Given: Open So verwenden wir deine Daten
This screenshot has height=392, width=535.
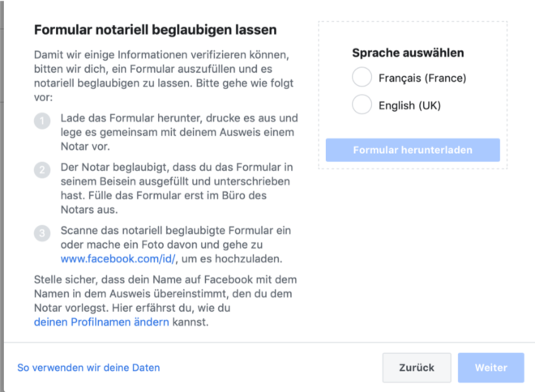Looking at the screenshot, I should pos(88,368).
